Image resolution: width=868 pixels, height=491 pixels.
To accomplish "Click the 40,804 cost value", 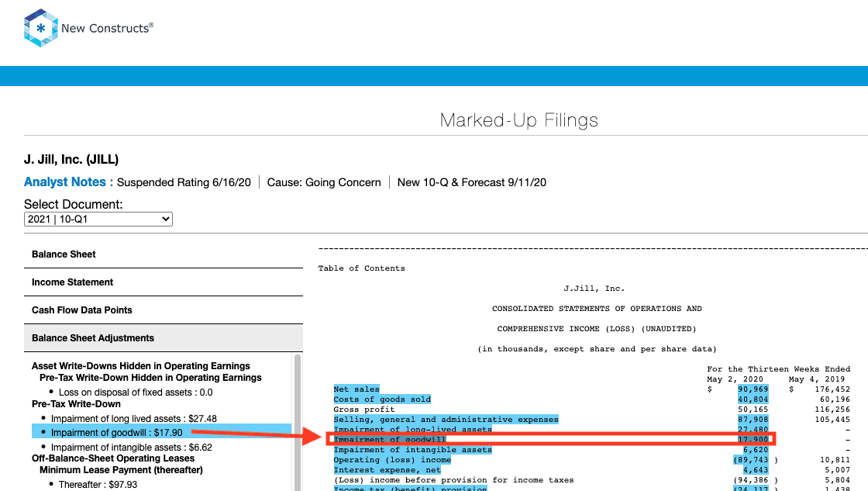I will [x=753, y=399].
